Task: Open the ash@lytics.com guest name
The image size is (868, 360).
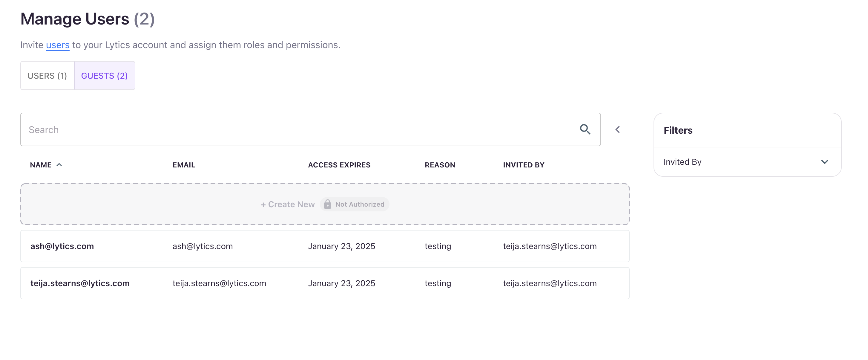Action: point(62,246)
